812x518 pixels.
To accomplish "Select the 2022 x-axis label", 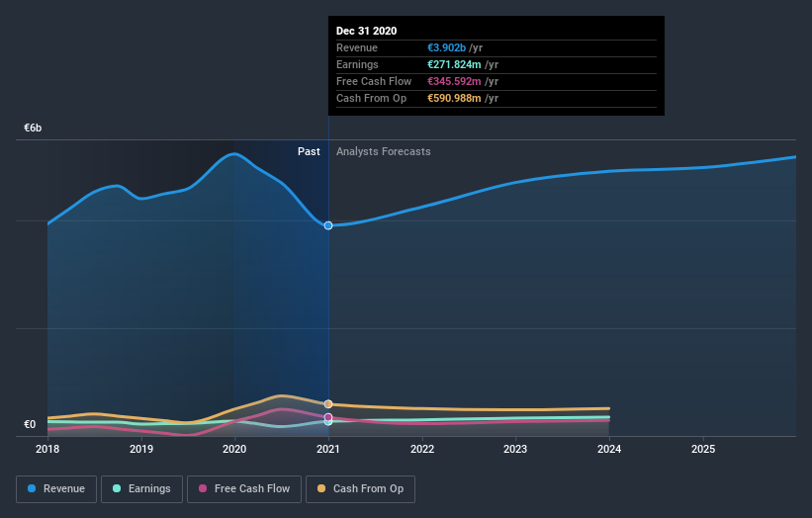I will [x=422, y=449].
